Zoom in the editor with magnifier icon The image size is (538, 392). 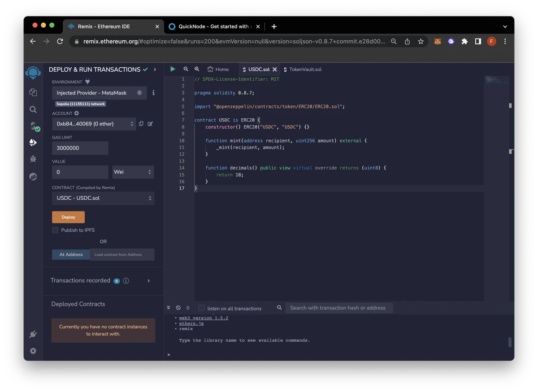tap(197, 69)
